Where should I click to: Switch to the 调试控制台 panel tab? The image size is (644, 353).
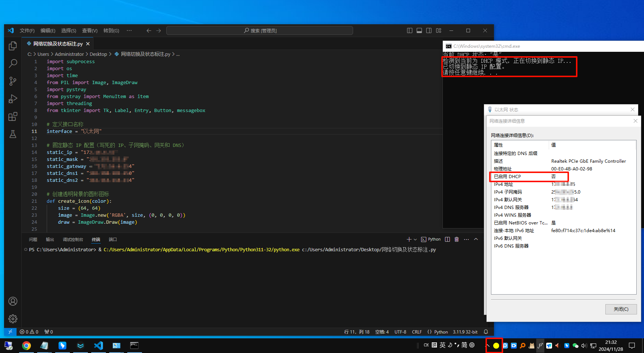[73, 239]
